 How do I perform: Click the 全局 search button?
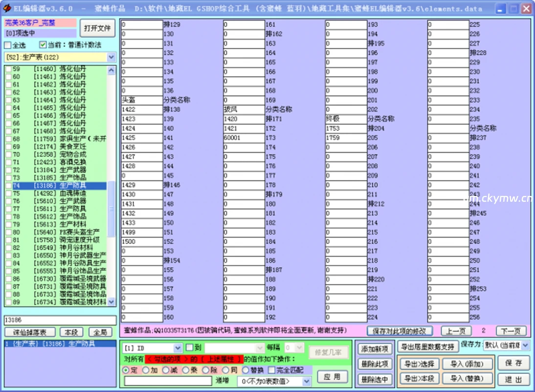[x=100, y=332]
